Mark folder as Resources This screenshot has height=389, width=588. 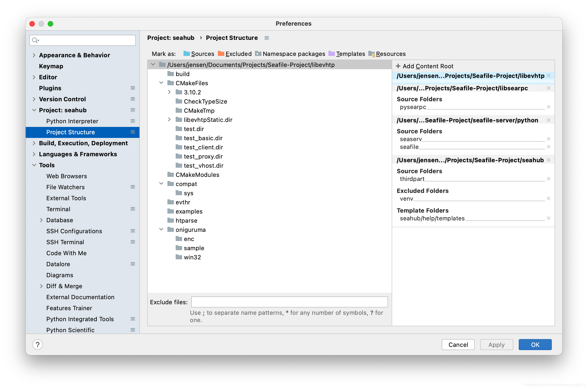(387, 54)
